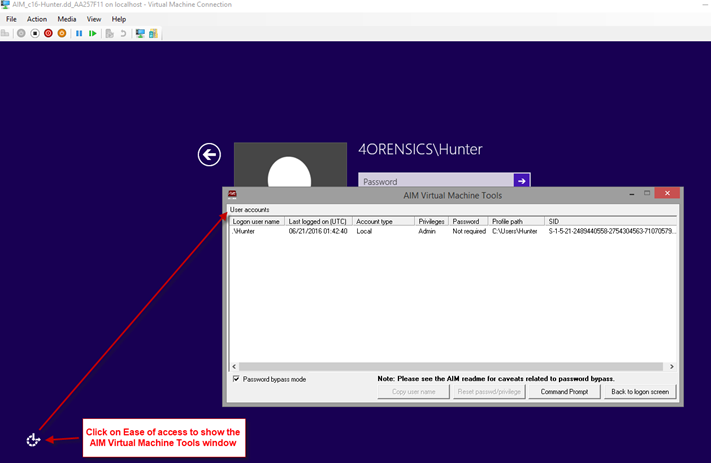Click the C:\Users\Hunter profile path cell

(x=515, y=231)
